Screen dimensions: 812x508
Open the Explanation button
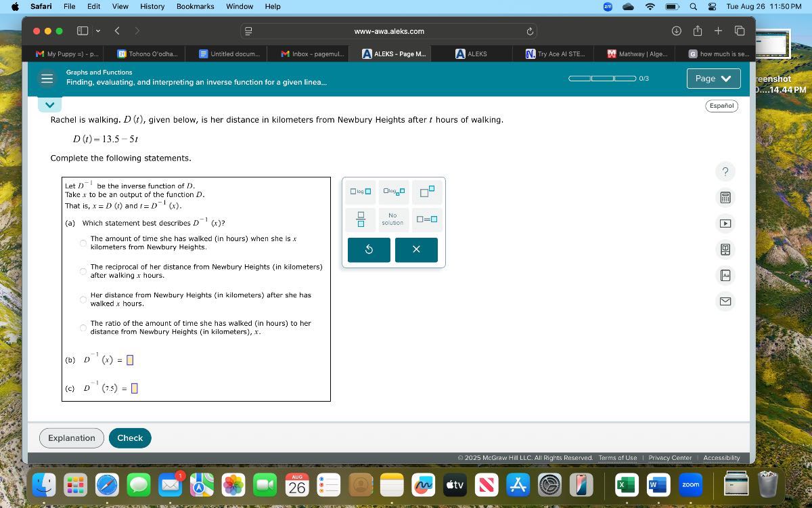tap(72, 438)
